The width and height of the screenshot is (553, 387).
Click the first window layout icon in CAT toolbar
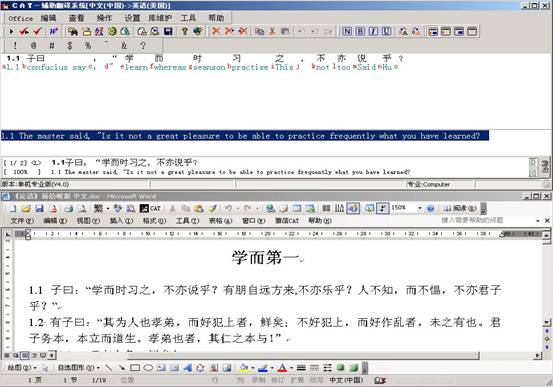point(433,31)
